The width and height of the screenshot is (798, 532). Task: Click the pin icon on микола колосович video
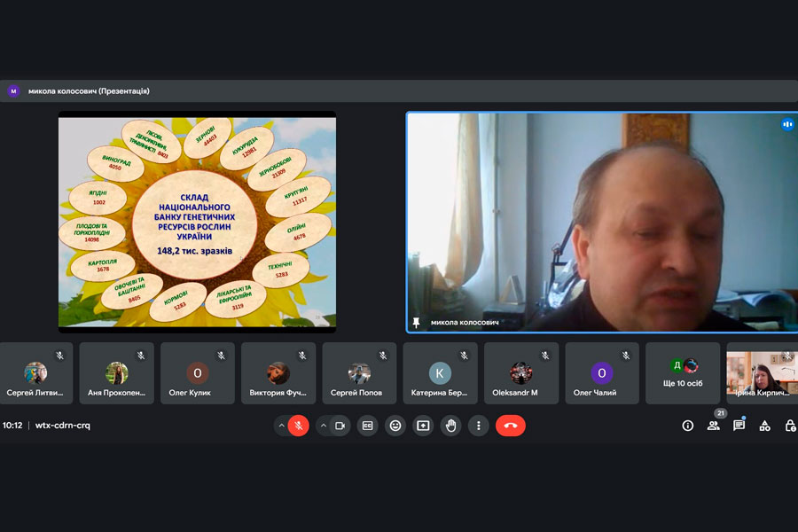click(x=416, y=322)
